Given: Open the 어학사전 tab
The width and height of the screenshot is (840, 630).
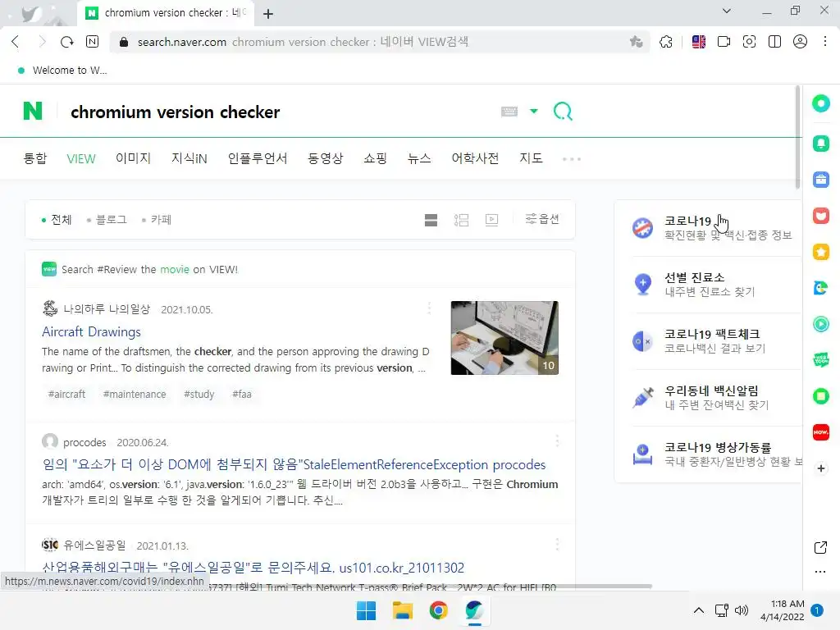Looking at the screenshot, I should point(475,158).
